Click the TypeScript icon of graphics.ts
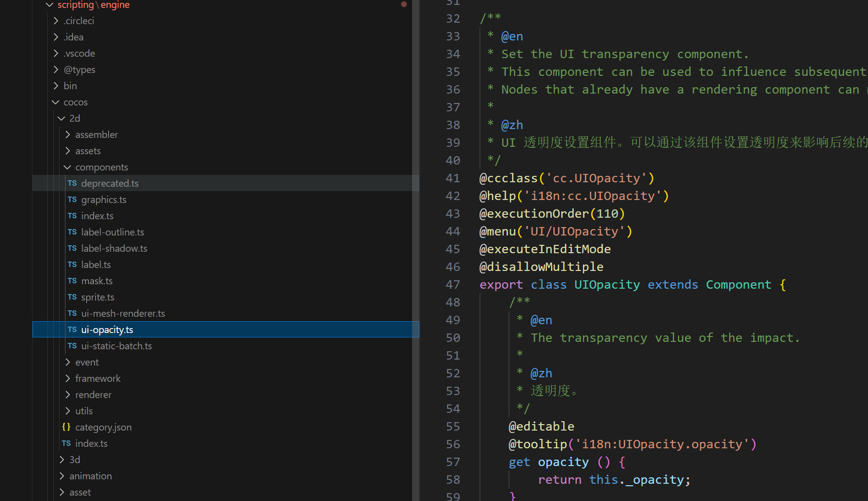 click(x=72, y=200)
